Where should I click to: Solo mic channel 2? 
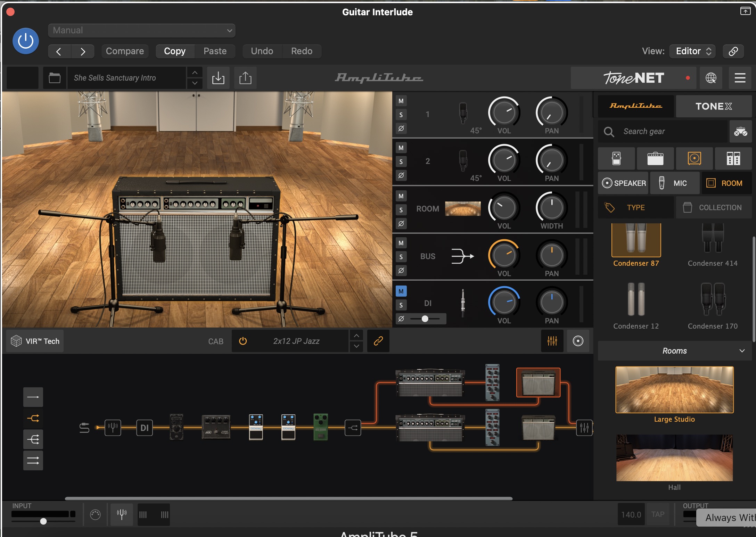coord(401,162)
